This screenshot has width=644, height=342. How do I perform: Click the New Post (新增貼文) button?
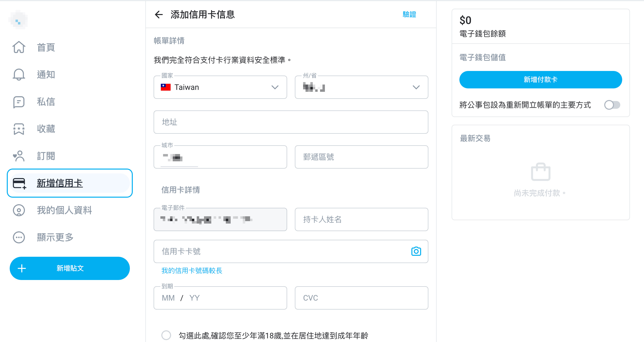(70, 268)
